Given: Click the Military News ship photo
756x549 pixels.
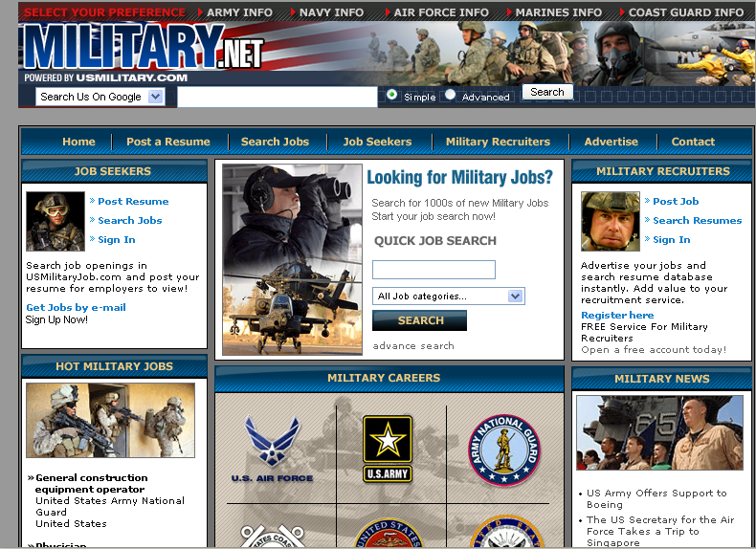Looking at the screenshot, I should click(659, 433).
